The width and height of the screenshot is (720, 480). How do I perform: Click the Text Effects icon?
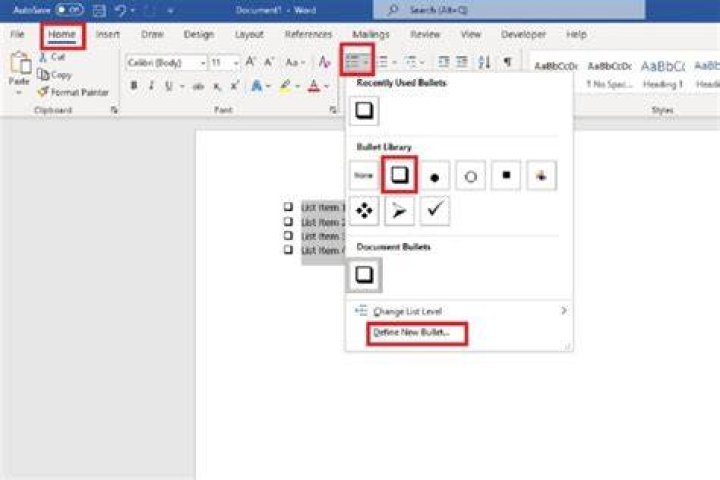tap(257, 85)
